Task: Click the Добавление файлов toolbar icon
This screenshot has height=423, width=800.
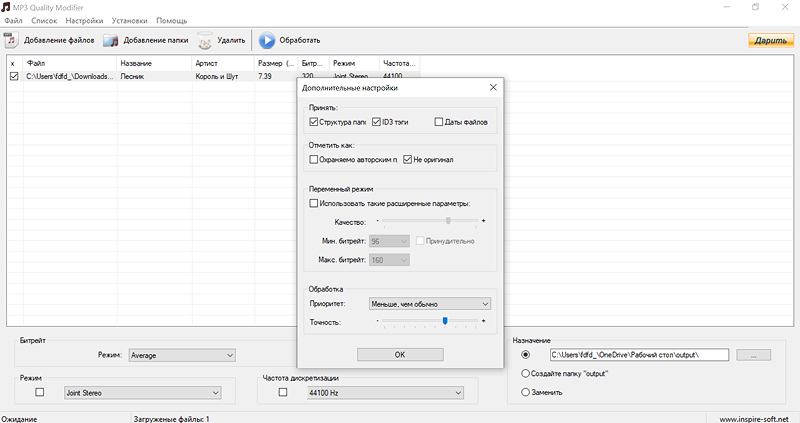Action: pos(12,41)
